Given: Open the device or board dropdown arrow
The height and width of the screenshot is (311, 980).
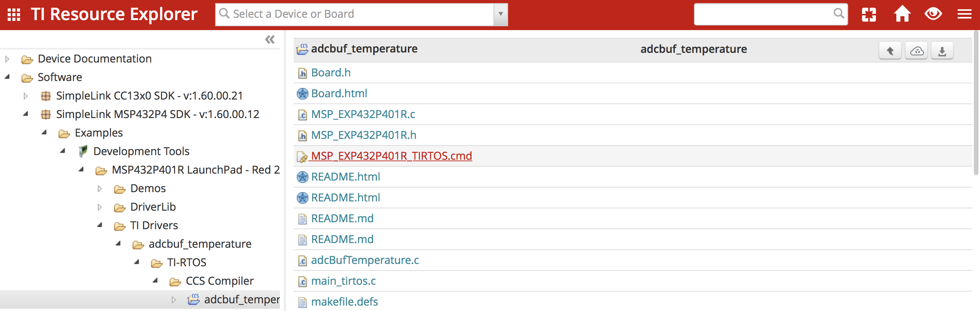Looking at the screenshot, I should click(x=500, y=14).
